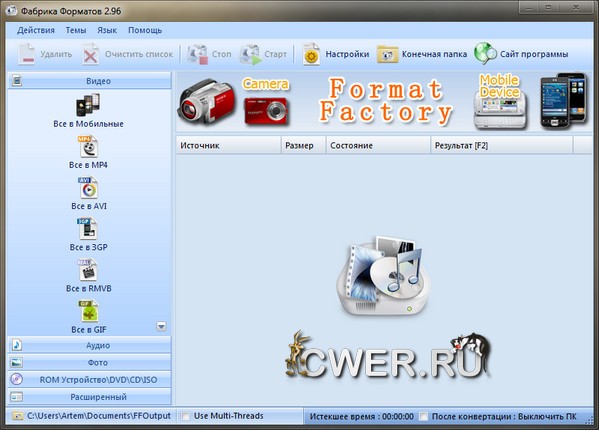Click the Все в Мобильные label
The width and height of the screenshot is (599, 430).
coord(88,124)
